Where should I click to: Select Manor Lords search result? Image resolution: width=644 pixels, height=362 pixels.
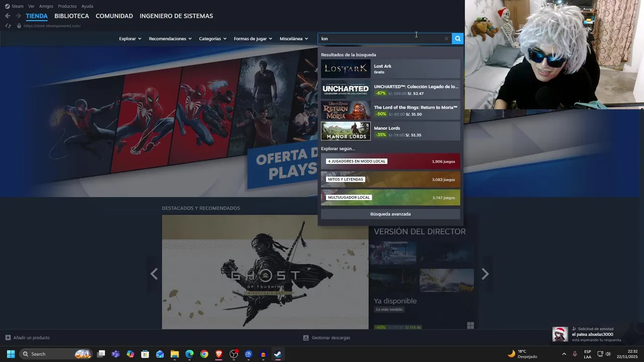click(390, 131)
